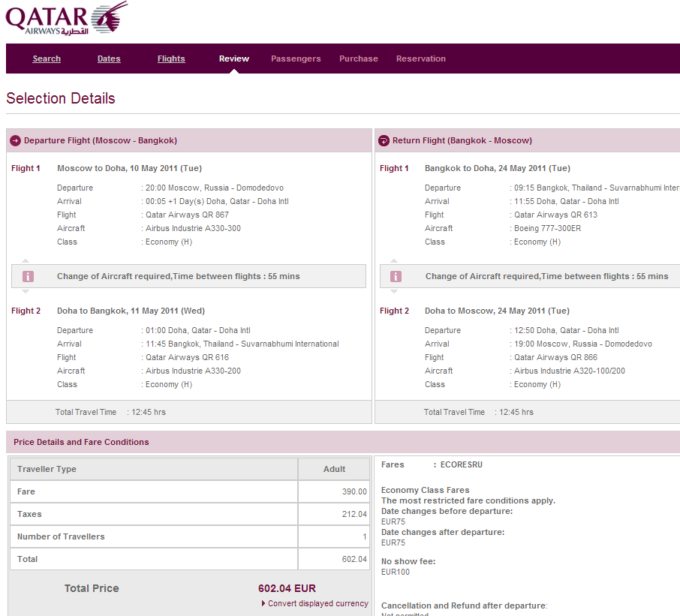Image resolution: width=680 pixels, height=616 pixels.
Task: Click the Qatar Airways logo
Action: pyautogui.click(x=66, y=18)
